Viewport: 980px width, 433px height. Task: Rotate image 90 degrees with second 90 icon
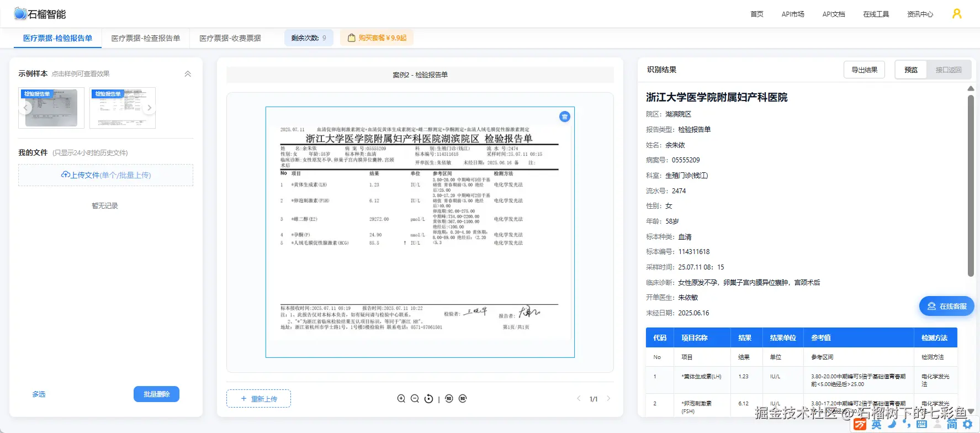(463, 399)
